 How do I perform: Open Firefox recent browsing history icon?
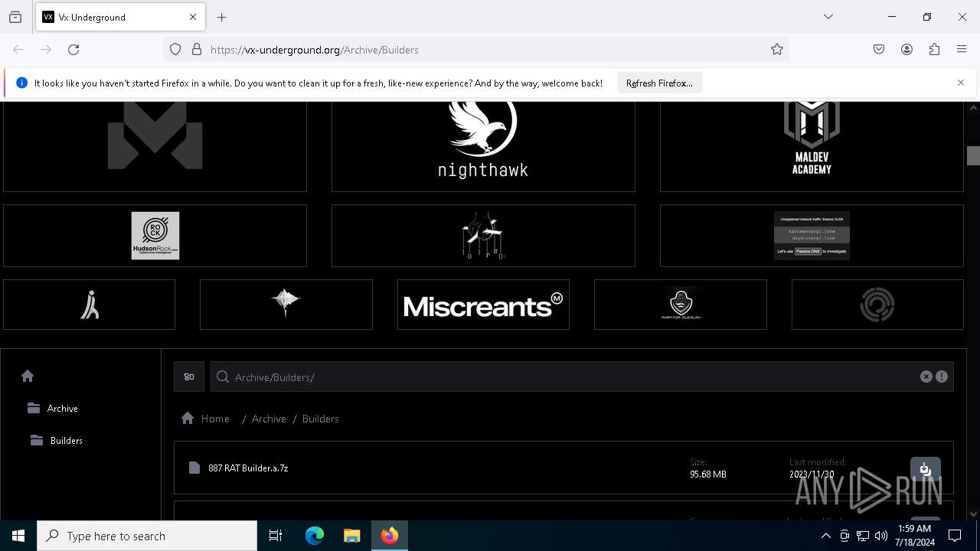[15, 17]
